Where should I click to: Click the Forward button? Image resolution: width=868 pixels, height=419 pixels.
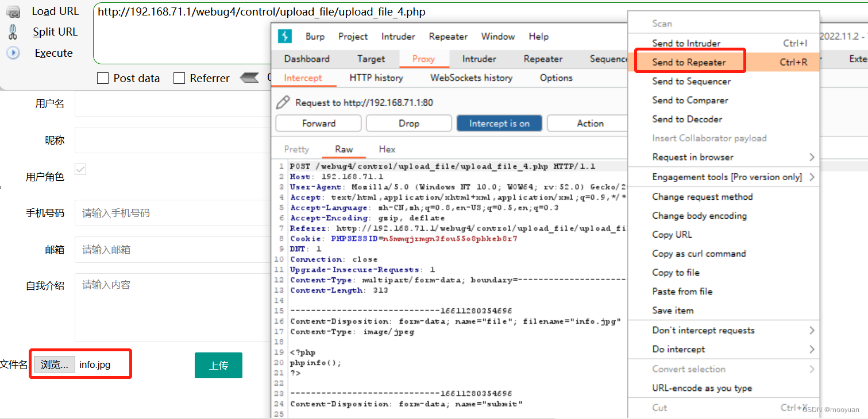click(x=319, y=123)
